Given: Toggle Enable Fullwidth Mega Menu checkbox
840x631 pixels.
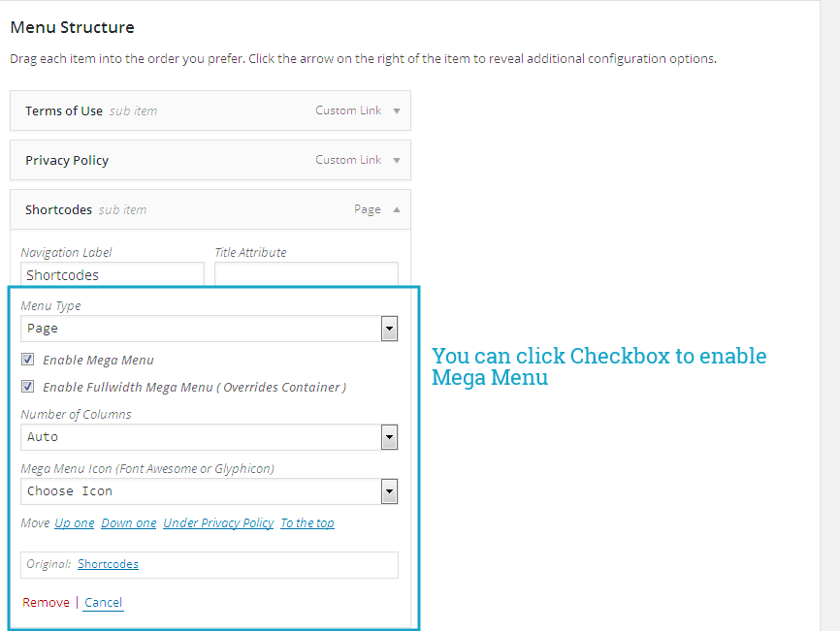Looking at the screenshot, I should [x=27, y=387].
